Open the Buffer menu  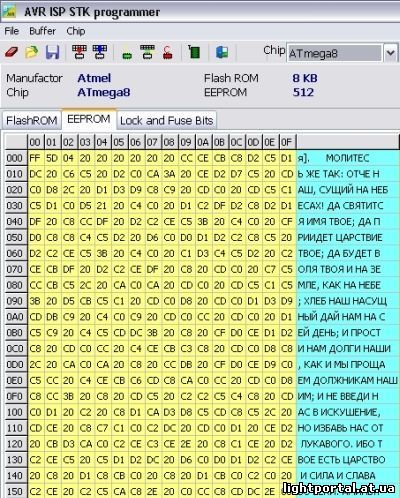[x=42, y=31]
